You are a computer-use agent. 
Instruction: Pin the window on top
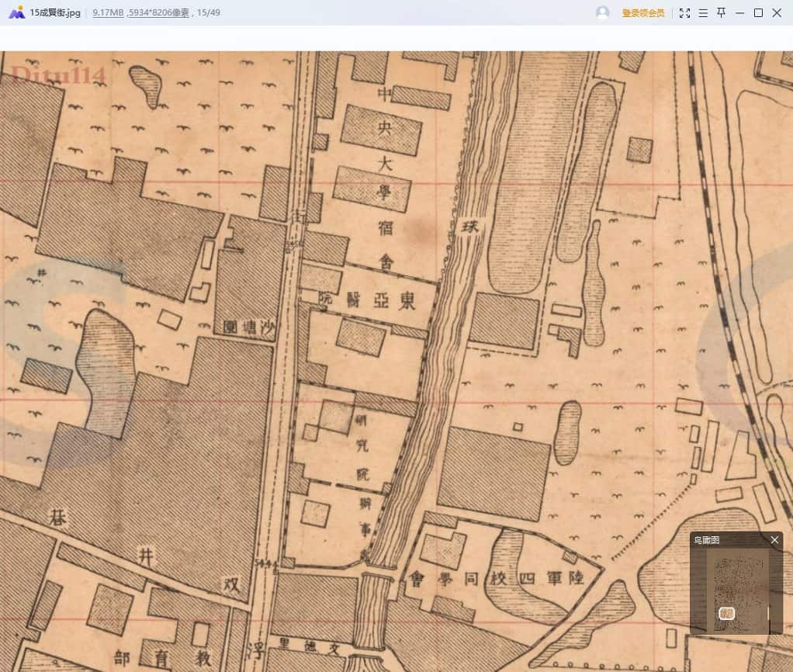tap(721, 12)
